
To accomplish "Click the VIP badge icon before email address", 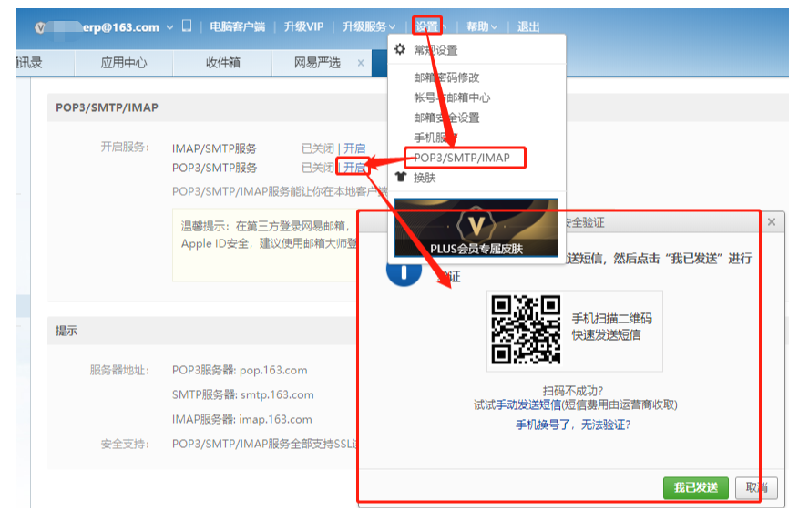I will [x=40, y=27].
